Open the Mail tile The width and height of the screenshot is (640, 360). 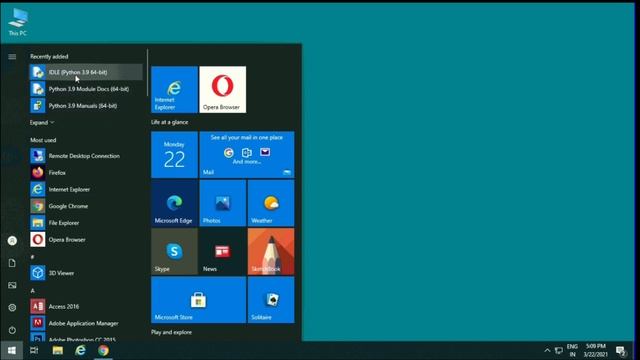point(247,155)
